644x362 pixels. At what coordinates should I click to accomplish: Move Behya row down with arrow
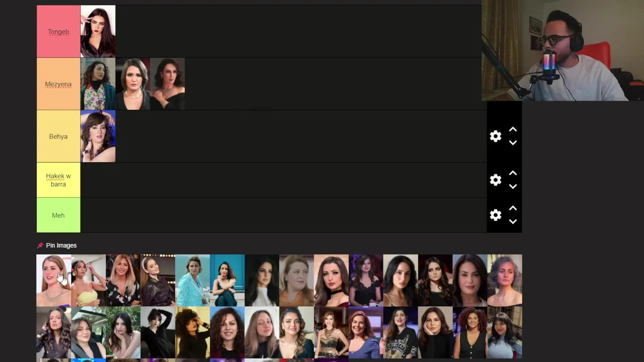pos(513,143)
